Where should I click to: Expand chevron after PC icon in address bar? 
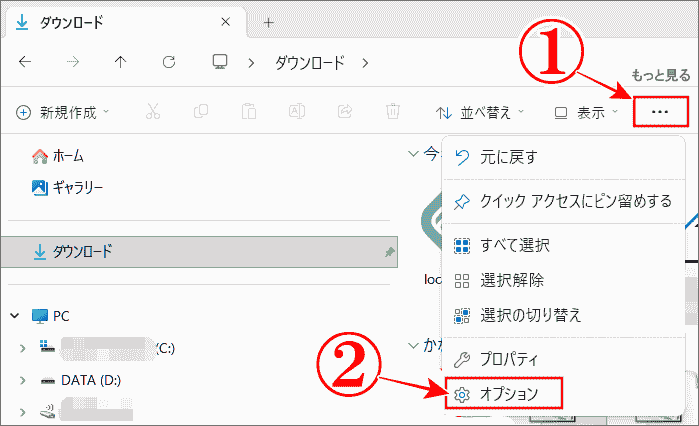(x=251, y=63)
